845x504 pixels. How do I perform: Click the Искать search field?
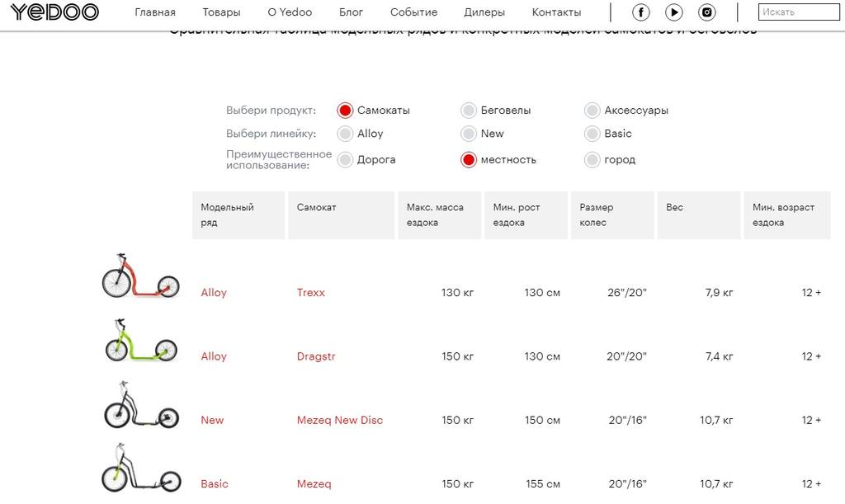(798, 12)
